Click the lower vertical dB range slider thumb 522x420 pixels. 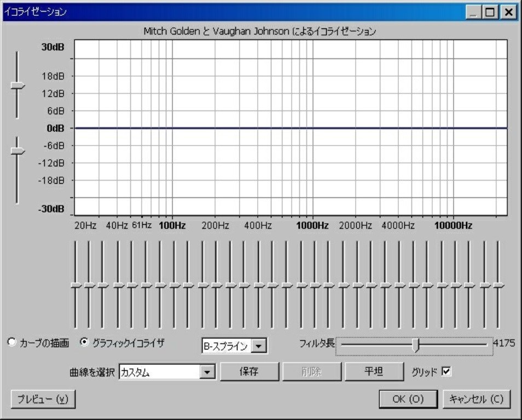[x=18, y=151]
